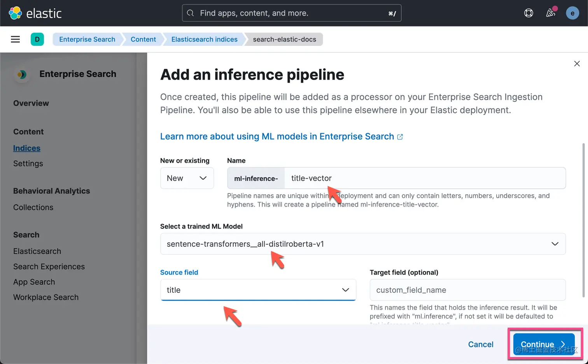This screenshot has width=588, height=364.
Task: Toggle the hamburger navigation menu
Action: [x=15, y=39]
